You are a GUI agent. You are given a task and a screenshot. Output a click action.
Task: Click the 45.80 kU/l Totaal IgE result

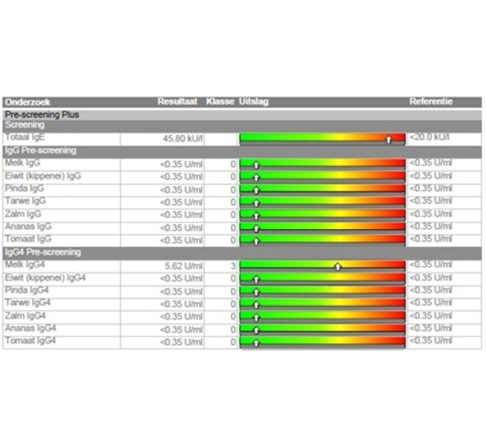point(182,139)
